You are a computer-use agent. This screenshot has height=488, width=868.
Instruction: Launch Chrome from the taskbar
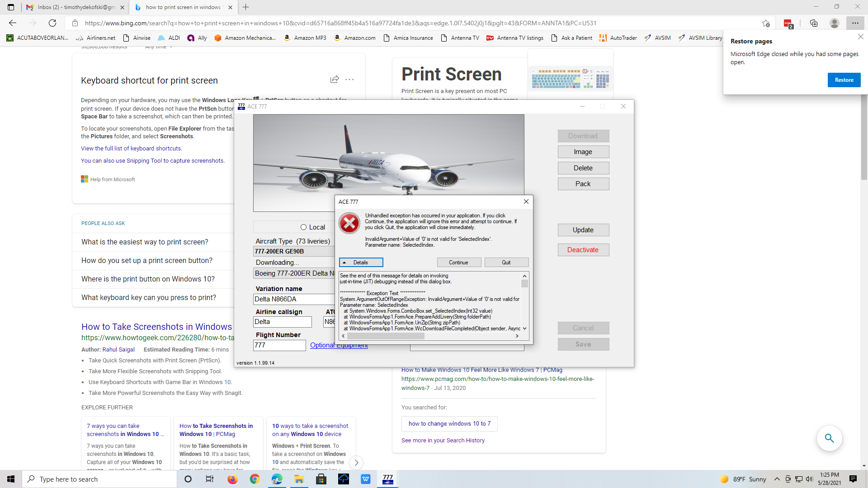coord(255,479)
